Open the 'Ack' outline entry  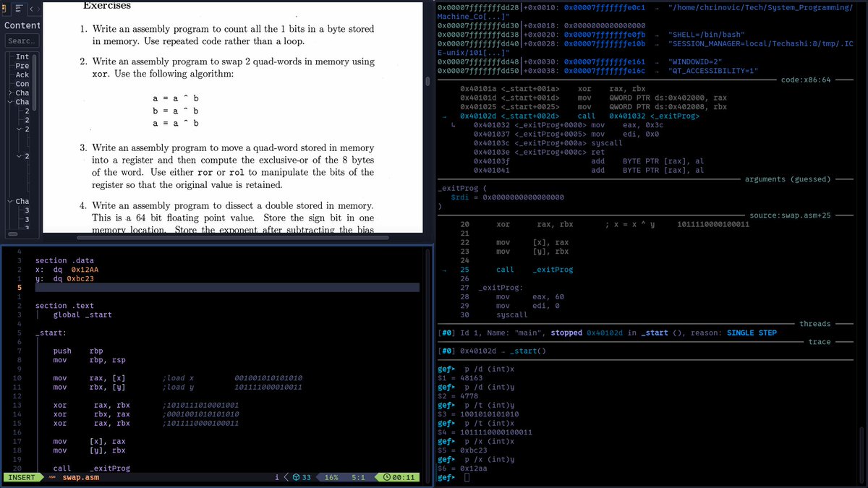point(22,75)
